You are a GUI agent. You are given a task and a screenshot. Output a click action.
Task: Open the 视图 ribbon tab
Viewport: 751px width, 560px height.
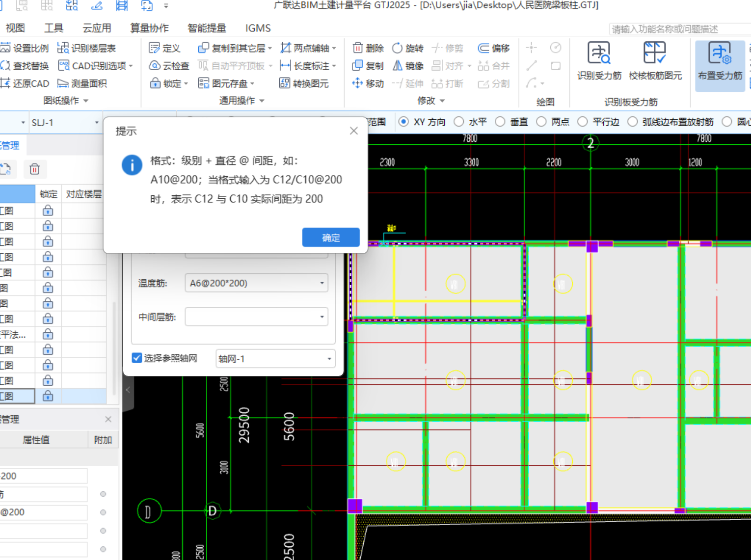tap(15, 28)
